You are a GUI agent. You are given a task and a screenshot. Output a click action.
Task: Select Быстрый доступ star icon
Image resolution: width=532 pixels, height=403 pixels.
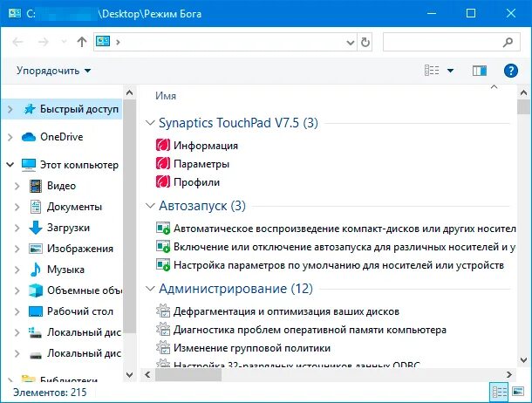tap(30, 109)
